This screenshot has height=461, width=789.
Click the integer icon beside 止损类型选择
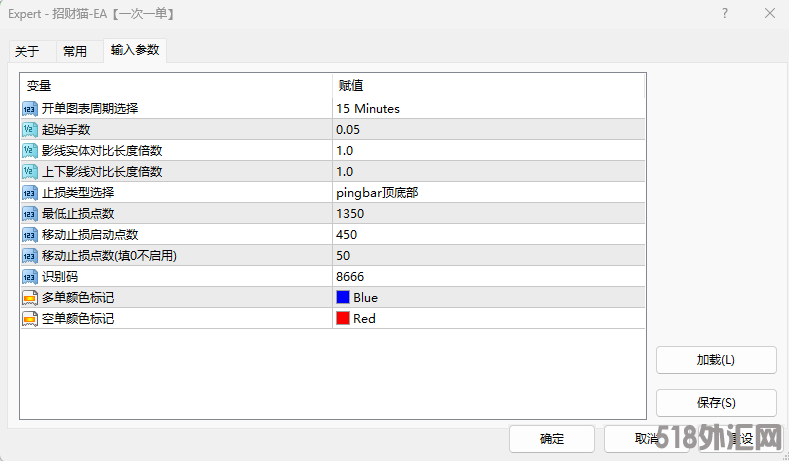click(30, 193)
